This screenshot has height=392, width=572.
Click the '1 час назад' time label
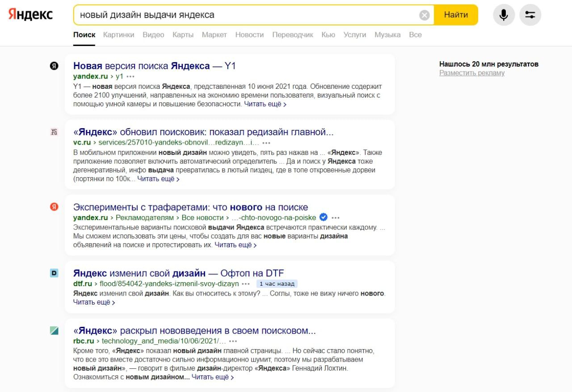[x=277, y=284]
